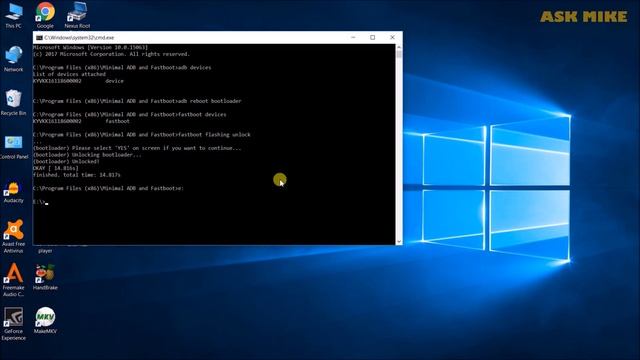Maximize the cmd.exe window
This screenshot has height=360, width=640.
pyautogui.click(x=373, y=37)
